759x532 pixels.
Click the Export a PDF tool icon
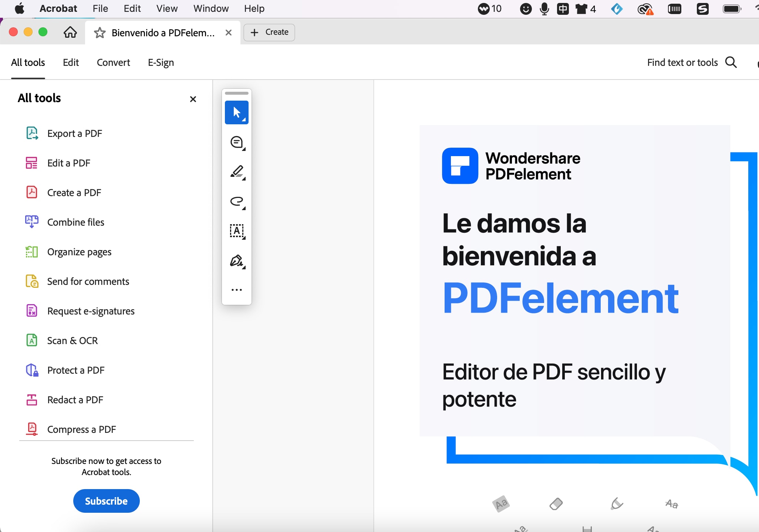tap(32, 133)
